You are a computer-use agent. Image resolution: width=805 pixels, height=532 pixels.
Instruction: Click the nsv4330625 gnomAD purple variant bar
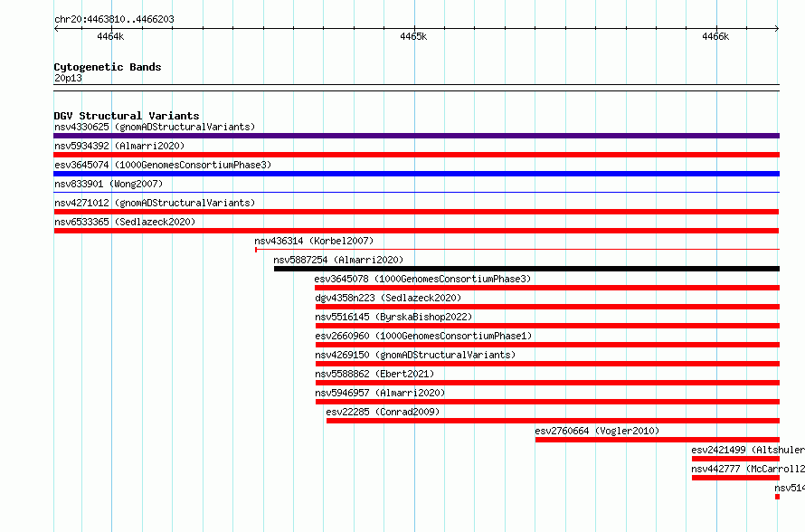pyautogui.click(x=416, y=136)
